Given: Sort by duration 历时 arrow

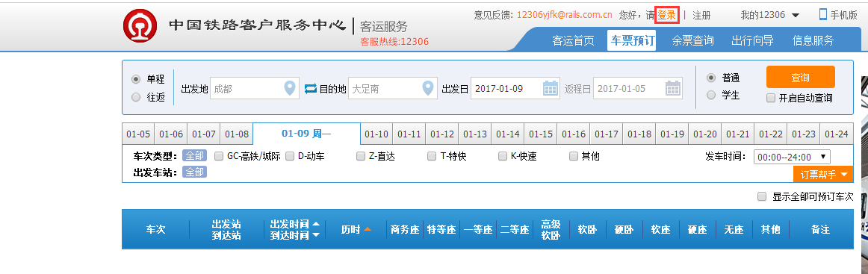Looking at the screenshot, I should pos(368,229).
